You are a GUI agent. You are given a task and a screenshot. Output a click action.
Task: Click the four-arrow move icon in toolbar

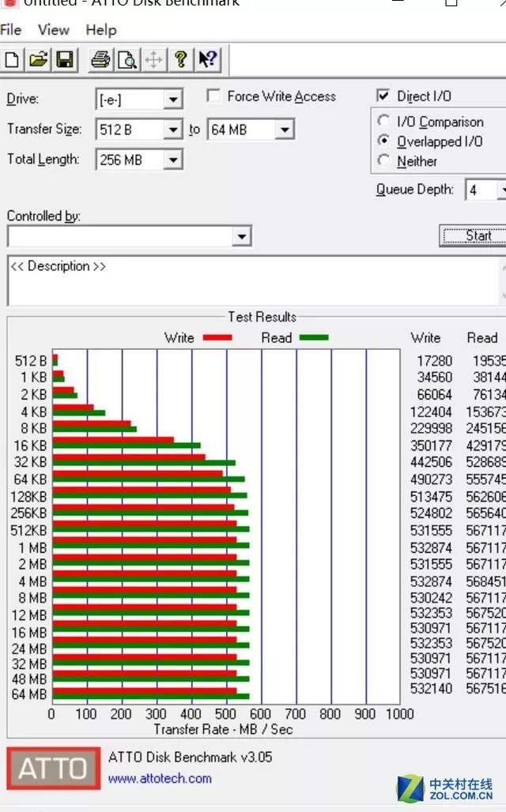[154, 59]
